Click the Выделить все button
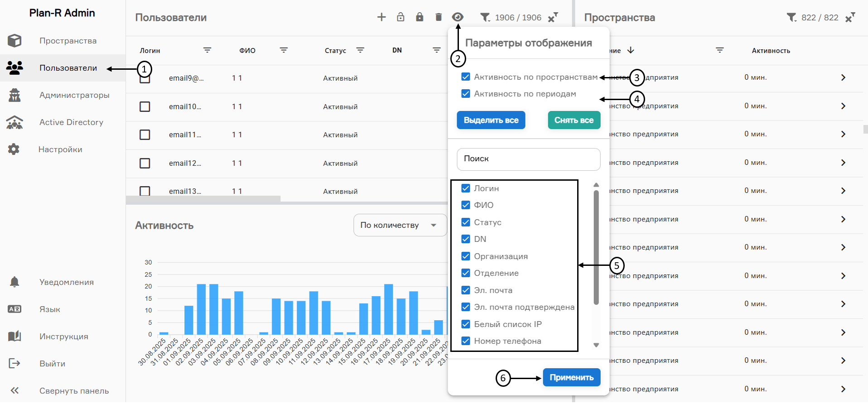Image resolution: width=868 pixels, height=404 pixels. tap(491, 120)
